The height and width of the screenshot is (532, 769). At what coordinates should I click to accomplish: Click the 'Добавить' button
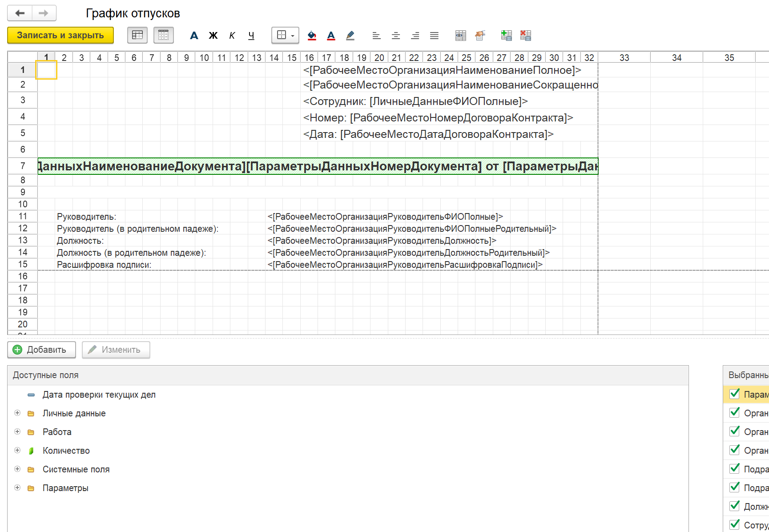click(41, 350)
